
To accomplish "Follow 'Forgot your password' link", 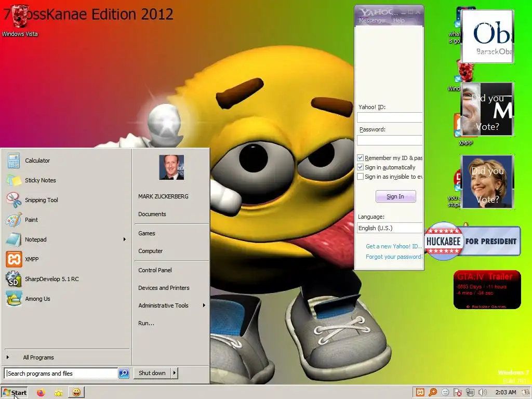I will click(x=394, y=257).
